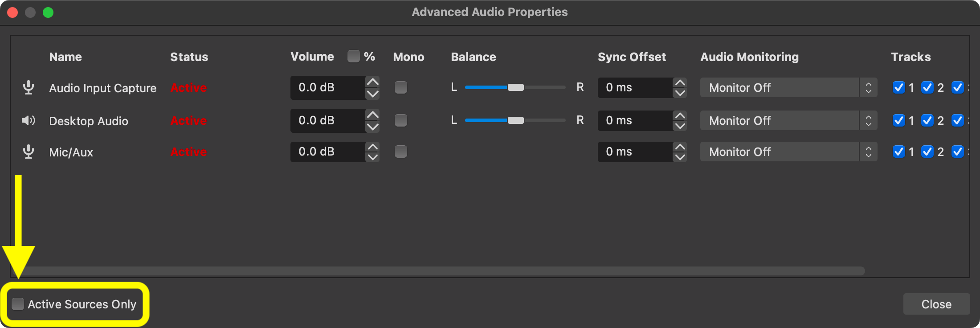Decrease sync offset of Mic/Aux
The image size is (980, 328).
pyautogui.click(x=680, y=157)
